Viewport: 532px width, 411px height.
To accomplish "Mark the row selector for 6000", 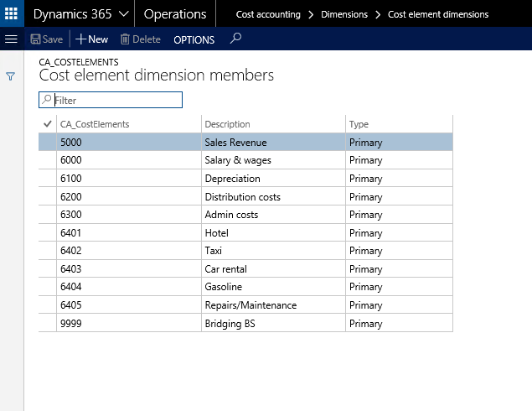I will click(47, 160).
